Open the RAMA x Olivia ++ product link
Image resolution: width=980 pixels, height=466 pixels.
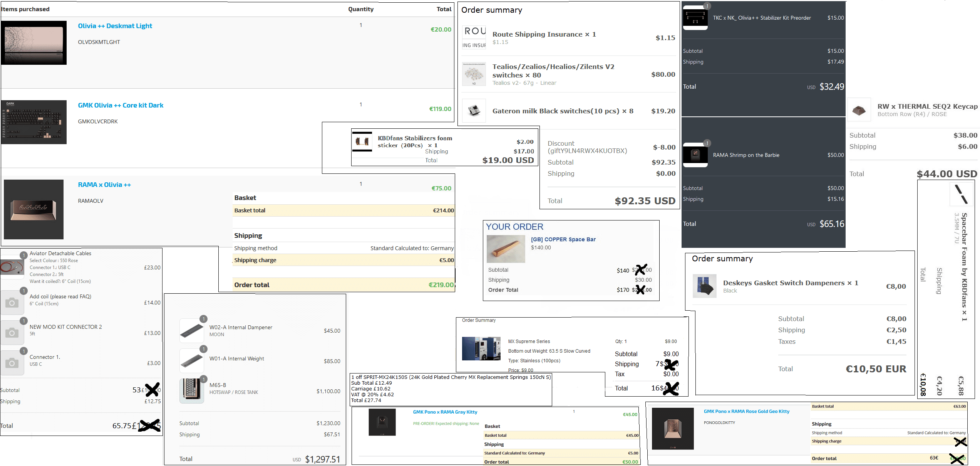click(x=104, y=185)
